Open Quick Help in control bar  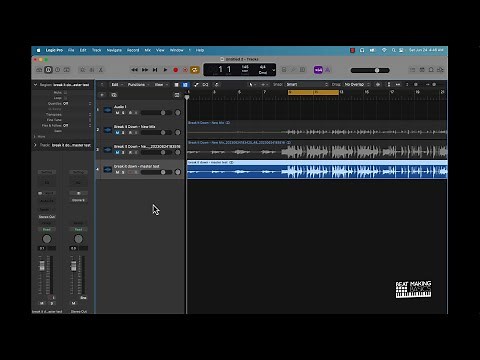tap(57, 70)
